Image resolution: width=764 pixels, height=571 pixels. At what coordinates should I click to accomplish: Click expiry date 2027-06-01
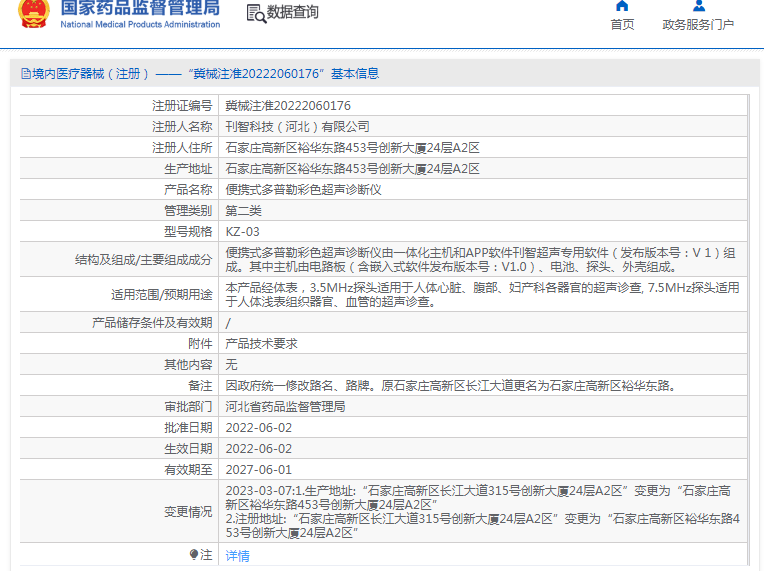pos(258,470)
